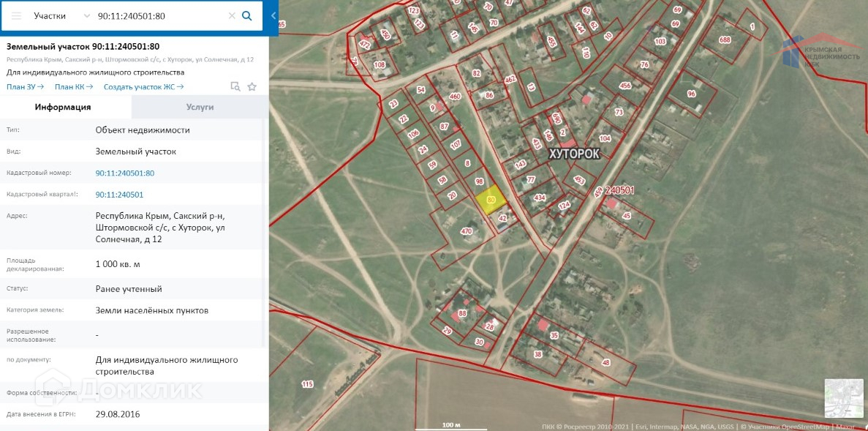This screenshot has width=868, height=431.
Task: Add parcel to favorites star icon
Action: tap(252, 86)
